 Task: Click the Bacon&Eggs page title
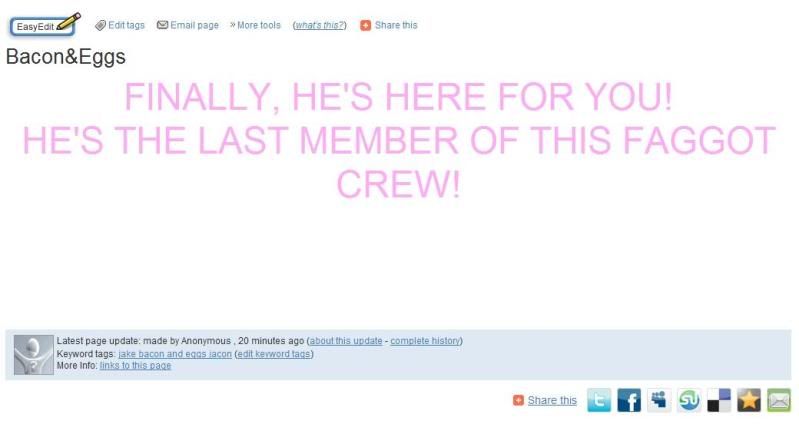pyautogui.click(x=65, y=57)
